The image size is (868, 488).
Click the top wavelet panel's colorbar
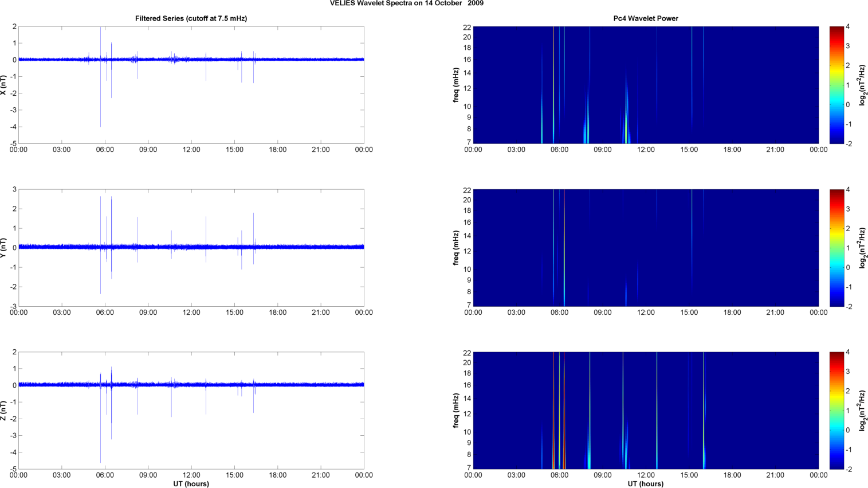click(836, 85)
